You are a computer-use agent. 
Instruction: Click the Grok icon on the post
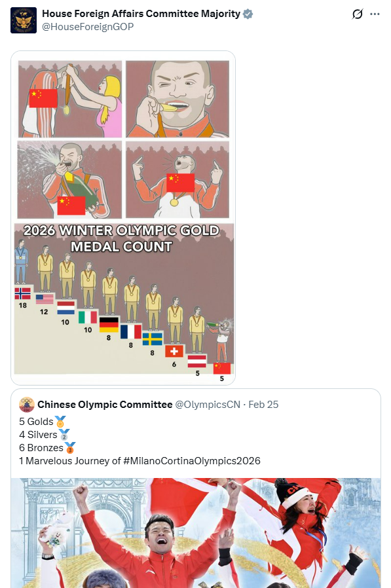tap(357, 14)
